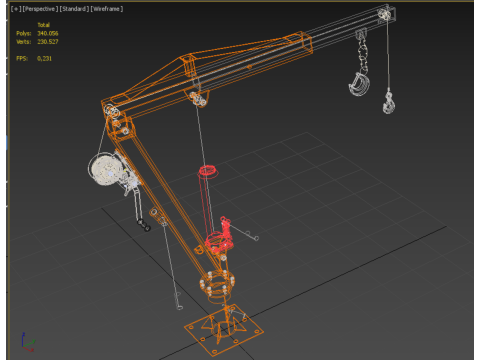Open the Perspective viewport label menu

(x=40, y=9)
